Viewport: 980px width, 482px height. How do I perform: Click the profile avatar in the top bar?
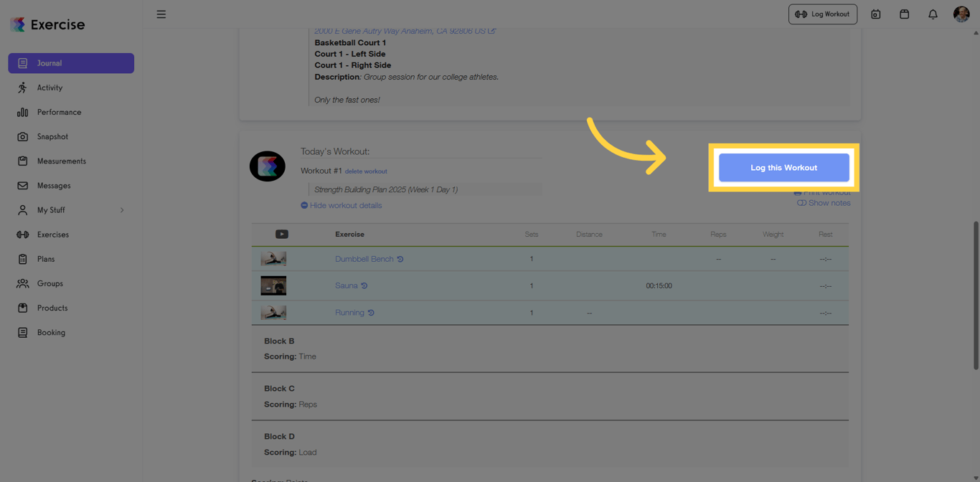[961, 14]
